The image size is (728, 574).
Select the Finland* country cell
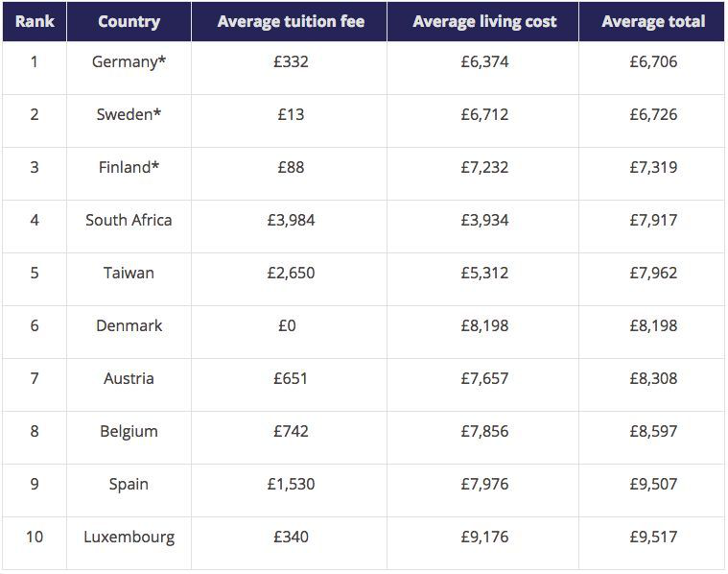click(x=129, y=167)
